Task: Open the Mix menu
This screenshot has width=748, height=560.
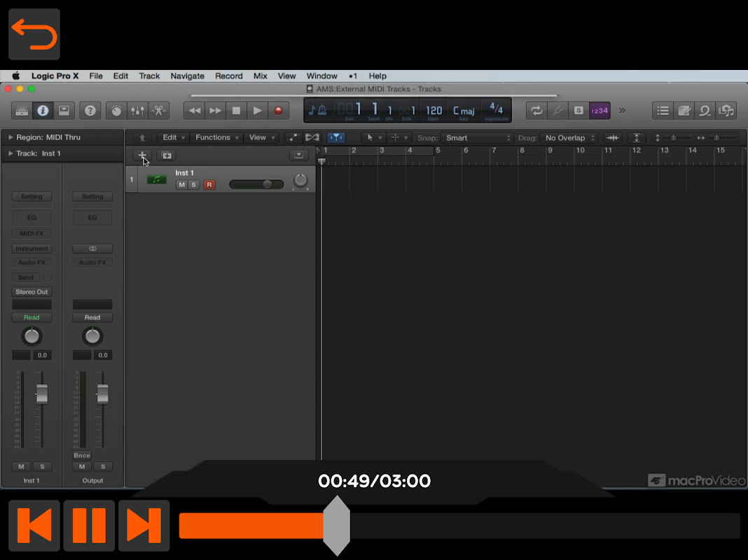Action: click(261, 76)
